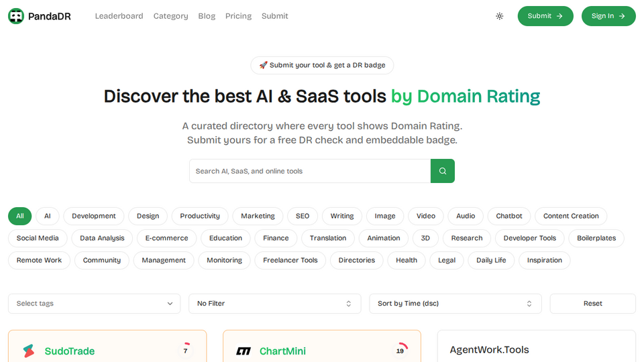Select the Data Analysis category chip
644x362 pixels.
102,238
